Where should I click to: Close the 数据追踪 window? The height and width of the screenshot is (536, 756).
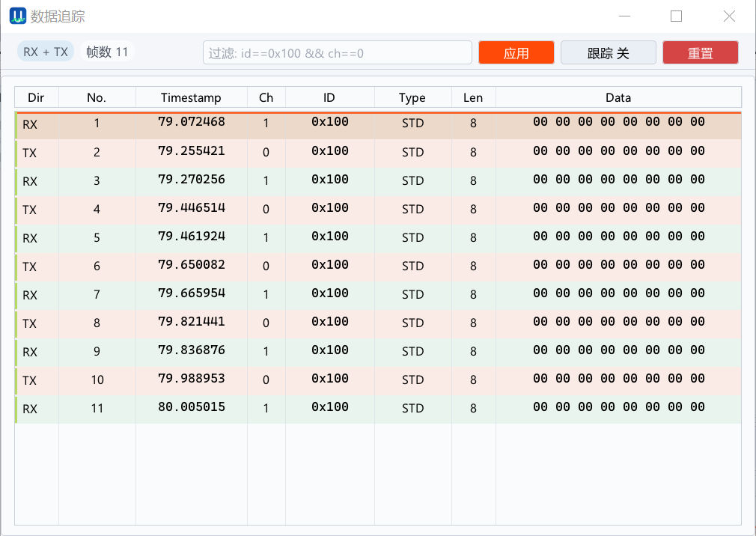click(729, 16)
